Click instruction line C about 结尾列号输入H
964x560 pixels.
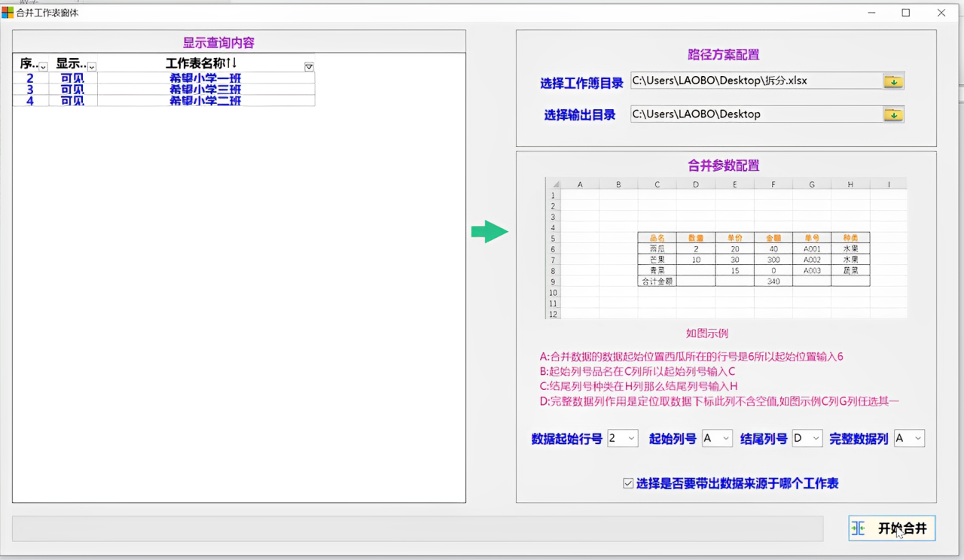638,386
